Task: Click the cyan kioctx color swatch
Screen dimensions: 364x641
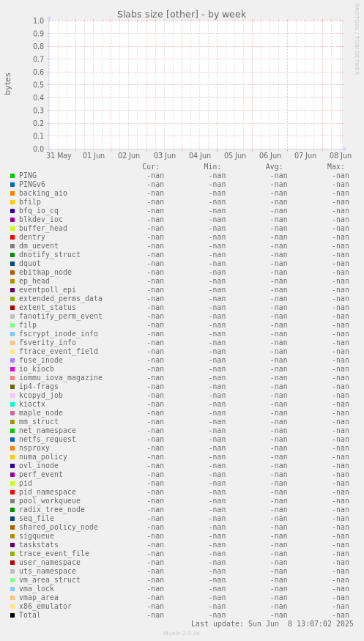Action: point(12,404)
